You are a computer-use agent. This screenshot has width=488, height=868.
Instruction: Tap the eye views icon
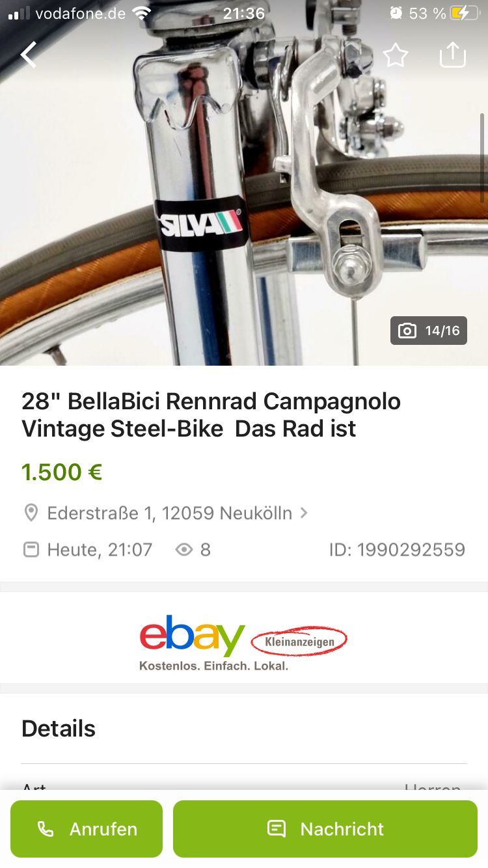pos(184,550)
